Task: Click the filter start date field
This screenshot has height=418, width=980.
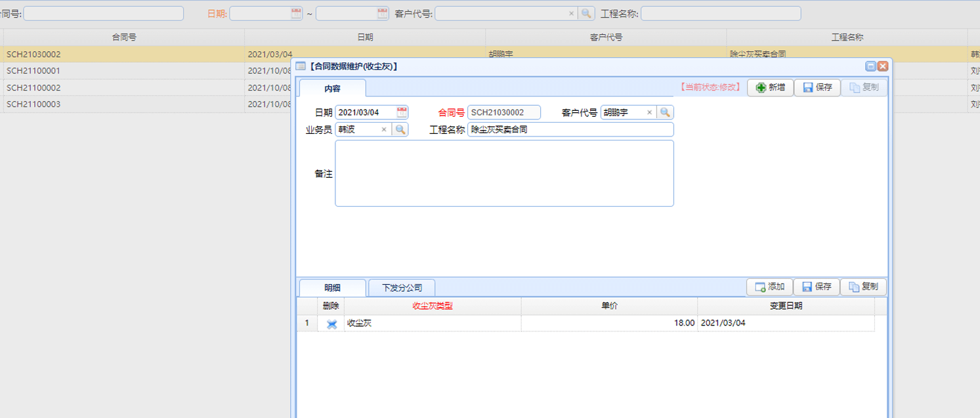Action: click(260, 13)
